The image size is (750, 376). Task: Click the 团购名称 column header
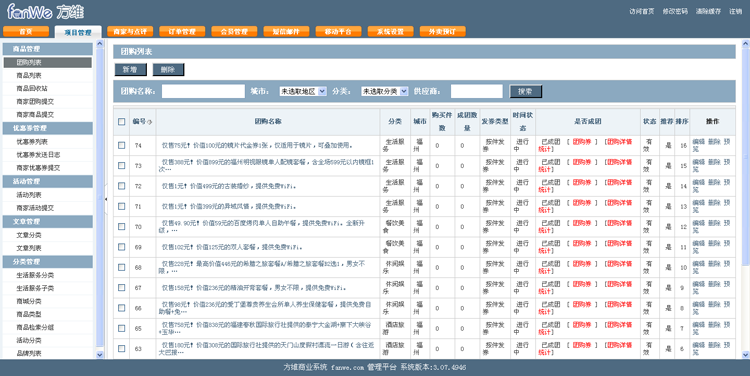pyautogui.click(x=268, y=122)
